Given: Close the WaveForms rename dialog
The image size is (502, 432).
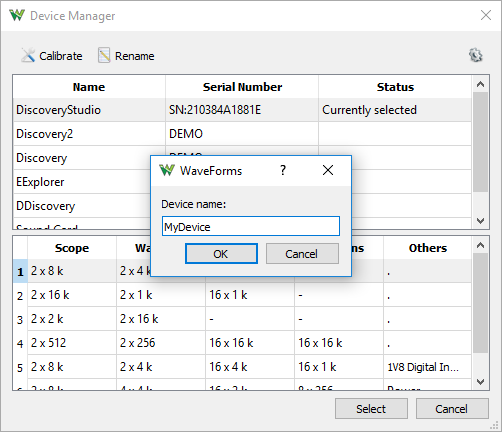Looking at the screenshot, I should tap(328, 170).
